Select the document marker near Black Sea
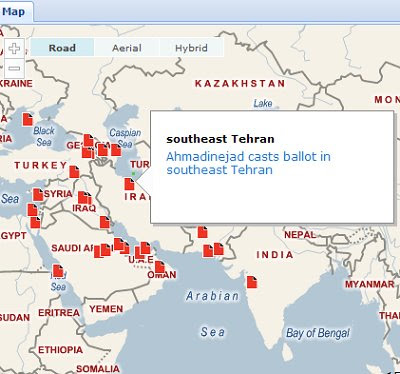400x374 pixels. pos(28,119)
